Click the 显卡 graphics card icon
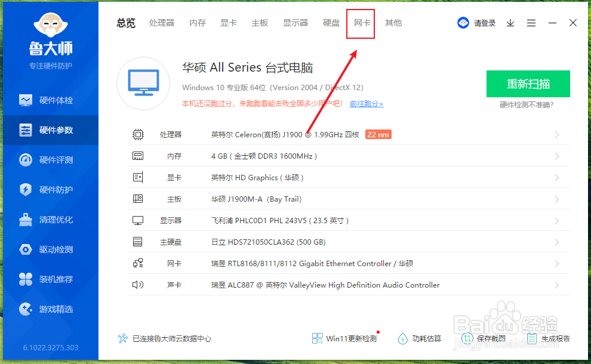This screenshot has width=591, height=364. [x=138, y=177]
